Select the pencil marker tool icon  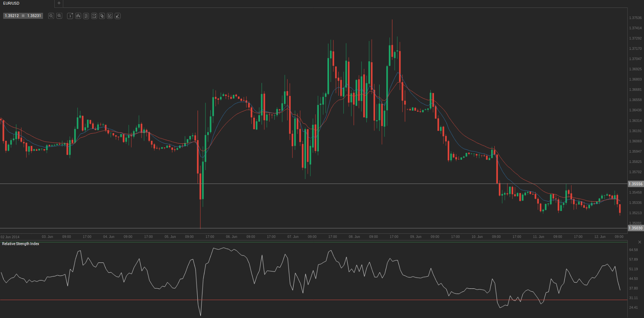(x=118, y=16)
